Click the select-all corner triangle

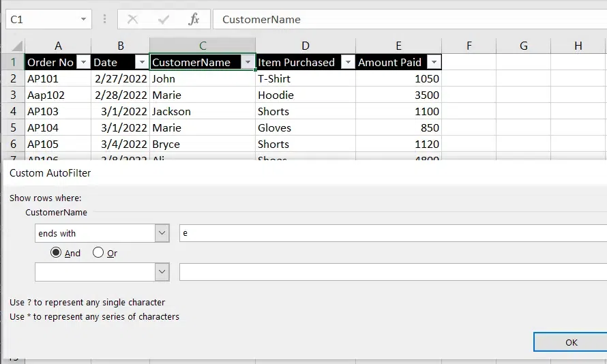pos(16,46)
